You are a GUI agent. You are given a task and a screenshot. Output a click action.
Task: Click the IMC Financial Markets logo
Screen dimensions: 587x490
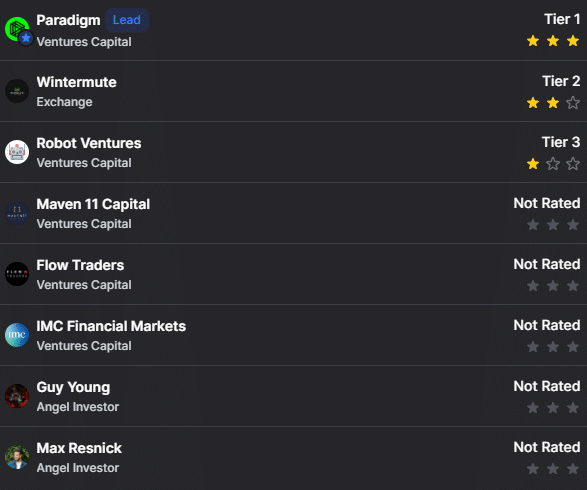click(17, 335)
